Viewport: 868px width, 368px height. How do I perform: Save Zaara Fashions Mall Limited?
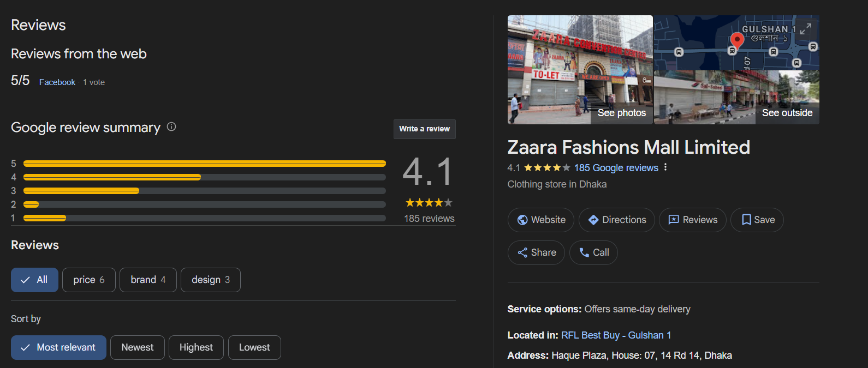[x=757, y=220]
